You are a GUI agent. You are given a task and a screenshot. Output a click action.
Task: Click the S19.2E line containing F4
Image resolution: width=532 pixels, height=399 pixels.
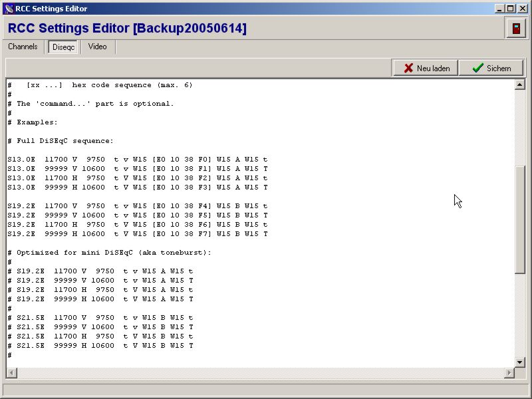tap(138, 206)
